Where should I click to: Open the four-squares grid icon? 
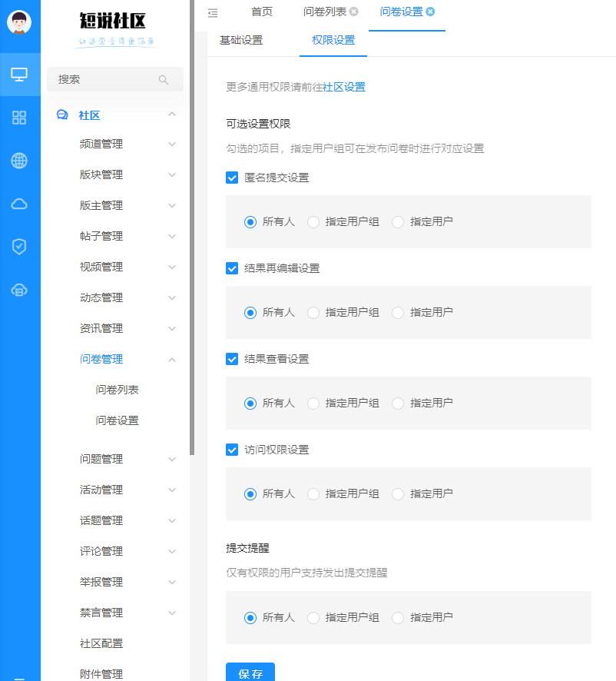click(x=19, y=118)
